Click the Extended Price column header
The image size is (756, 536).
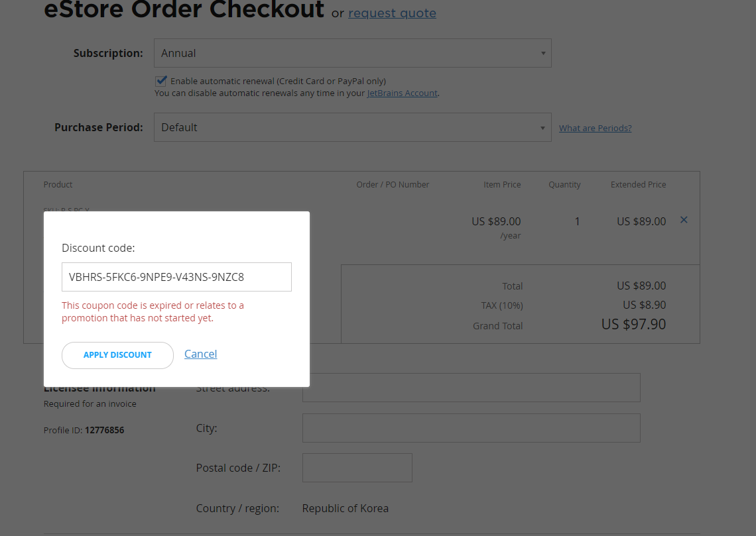638,184
